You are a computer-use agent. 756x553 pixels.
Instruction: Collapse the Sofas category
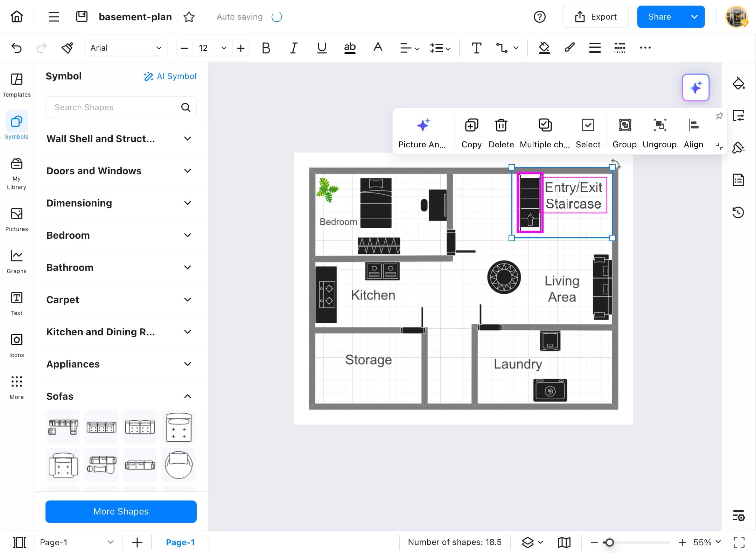187,396
